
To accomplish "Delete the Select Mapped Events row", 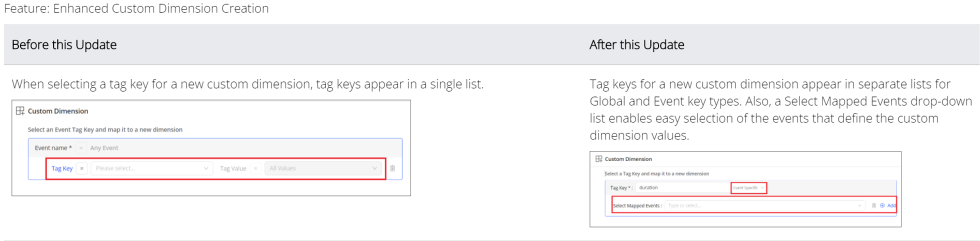I will pos(874,206).
